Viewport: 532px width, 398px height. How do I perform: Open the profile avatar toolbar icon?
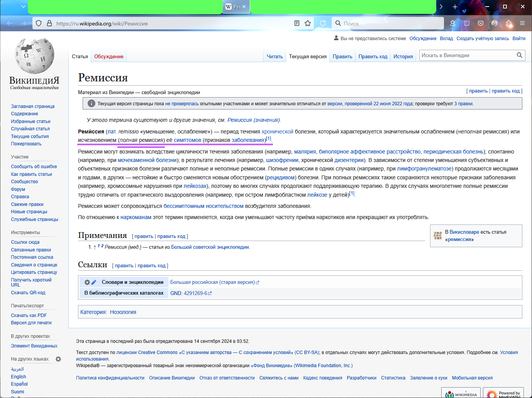tap(495, 23)
